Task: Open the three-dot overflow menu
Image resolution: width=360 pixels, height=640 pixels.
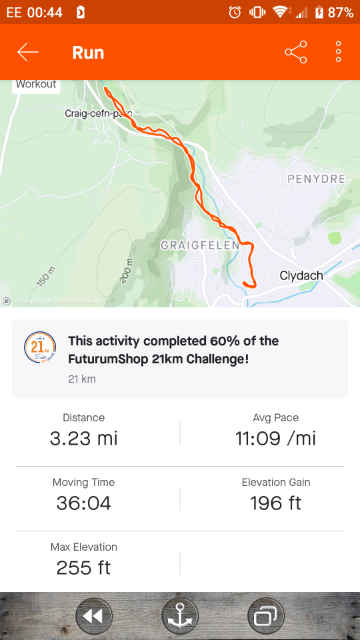Action: (x=338, y=52)
